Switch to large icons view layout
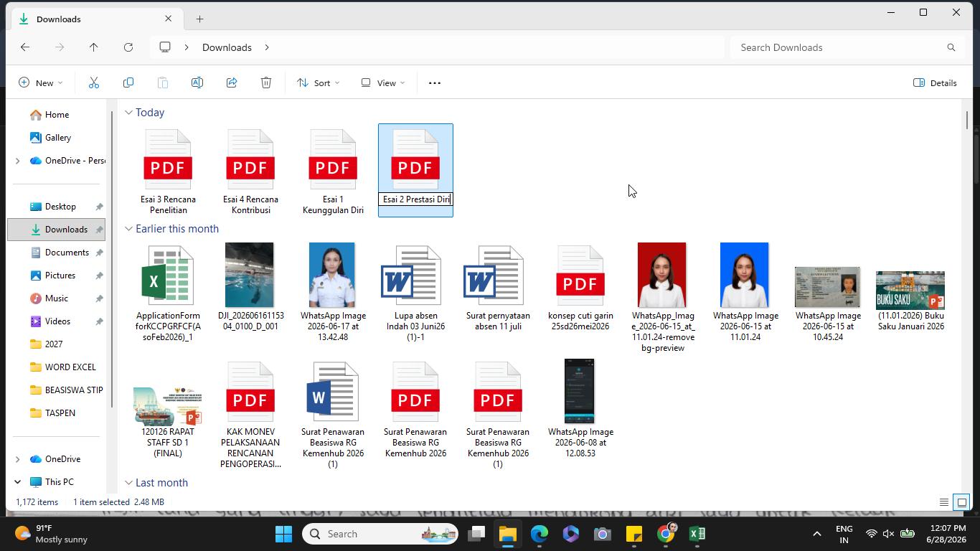980x551 pixels. 961,502
